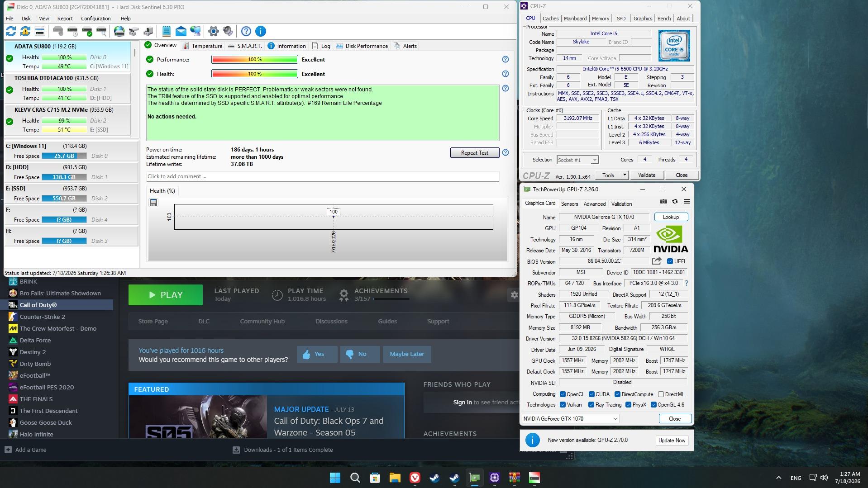The image size is (868, 488).
Task: Open the Socket #1 selection dropdown in CPU-Z
Action: point(577,160)
